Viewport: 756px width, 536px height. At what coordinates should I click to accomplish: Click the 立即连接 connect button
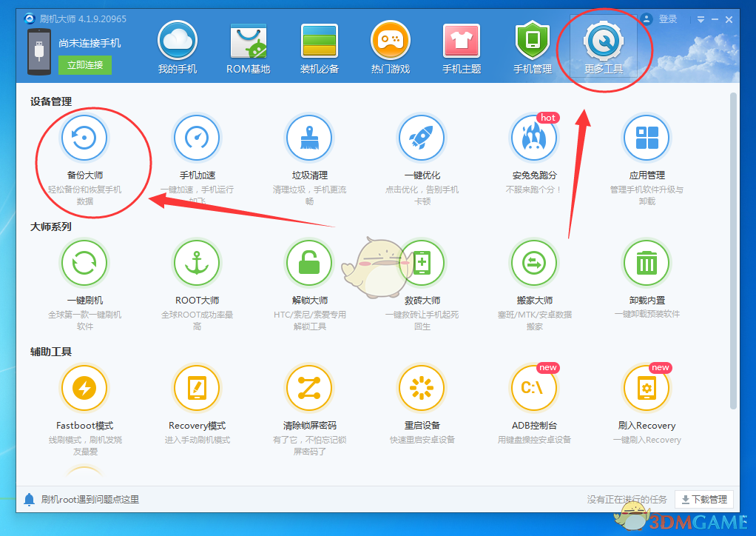pyautogui.click(x=84, y=66)
